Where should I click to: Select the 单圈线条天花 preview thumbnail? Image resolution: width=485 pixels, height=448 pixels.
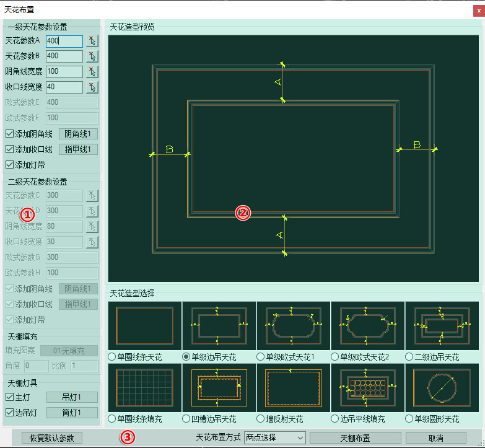tap(144, 326)
